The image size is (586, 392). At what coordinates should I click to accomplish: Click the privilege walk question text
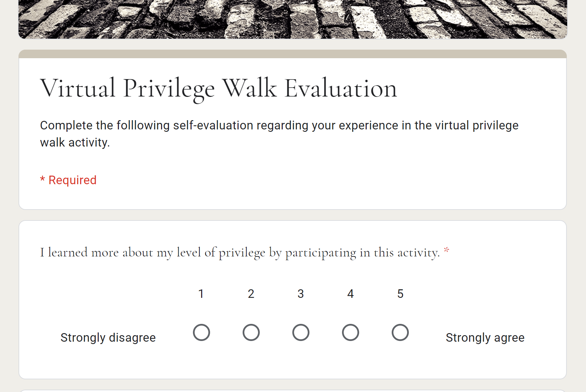click(x=240, y=252)
